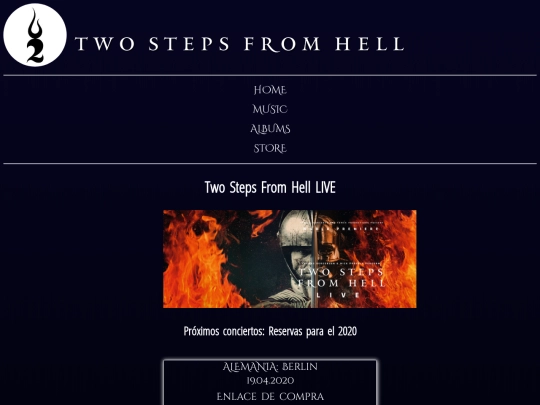Open the HOME navigation link
The image size is (540, 405).
coord(270,90)
